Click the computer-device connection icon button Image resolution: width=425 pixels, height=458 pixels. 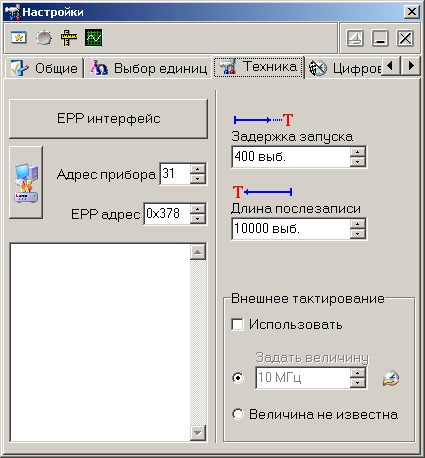[x=26, y=182]
